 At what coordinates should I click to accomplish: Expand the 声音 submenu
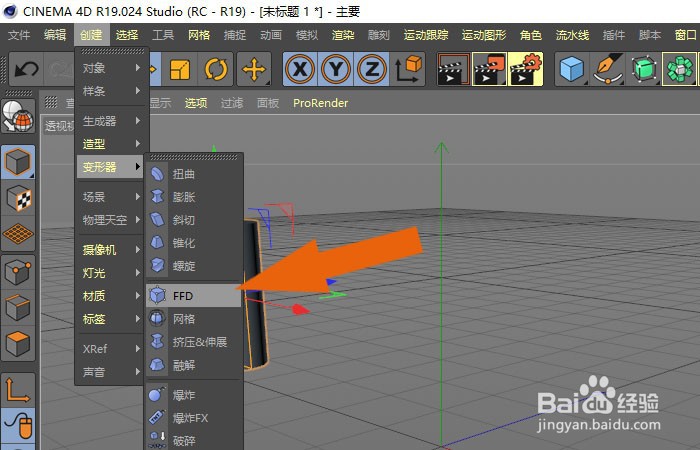[110, 372]
